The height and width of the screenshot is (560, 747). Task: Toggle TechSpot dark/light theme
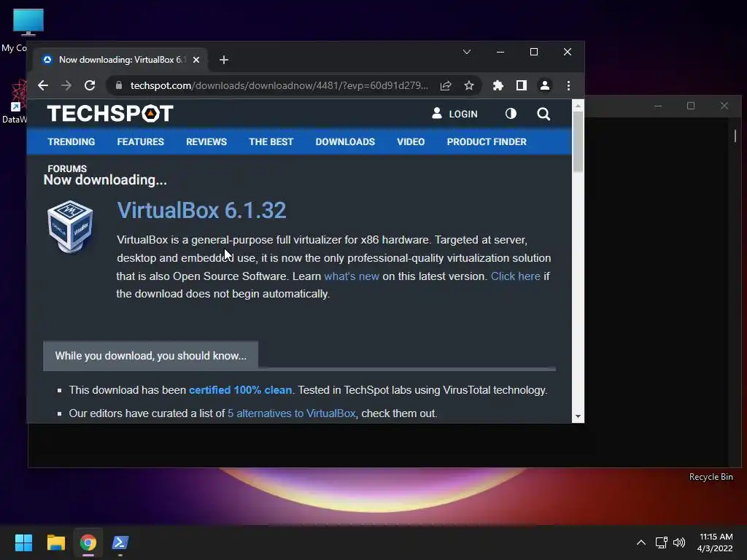point(511,114)
